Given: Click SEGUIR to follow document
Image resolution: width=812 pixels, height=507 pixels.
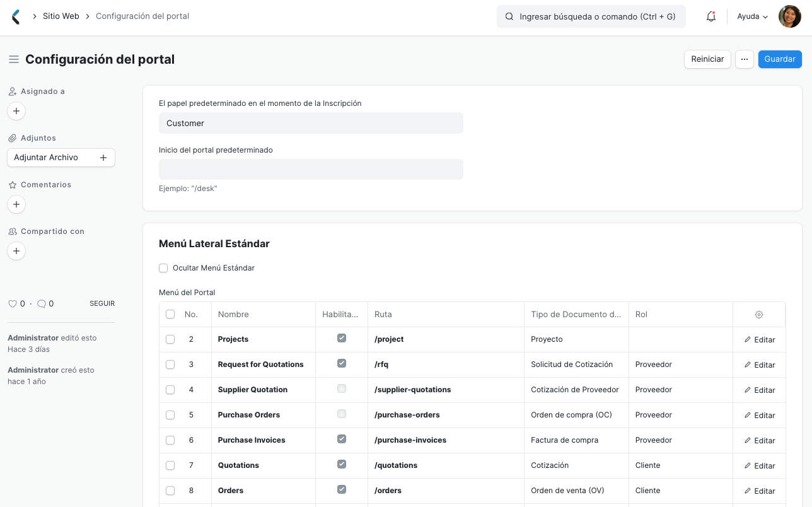Looking at the screenshot, I should (102, 303).
